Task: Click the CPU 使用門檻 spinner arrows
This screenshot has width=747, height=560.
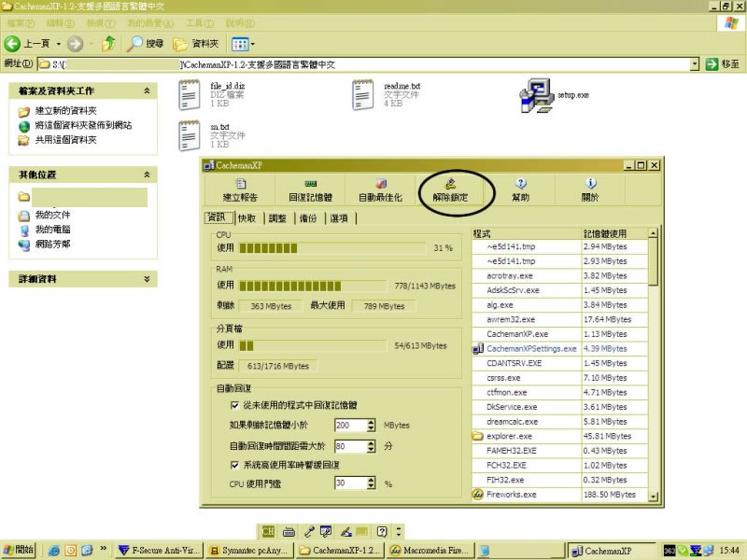Action: pos(372,483)
